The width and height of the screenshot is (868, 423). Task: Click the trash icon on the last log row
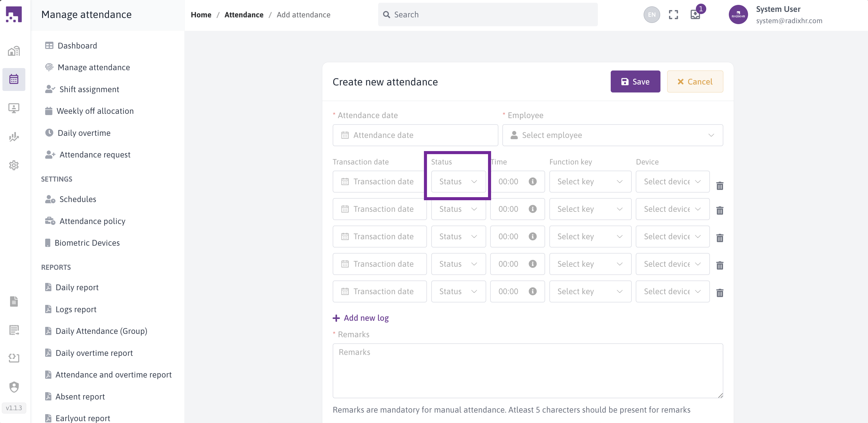tap(719, 293)
